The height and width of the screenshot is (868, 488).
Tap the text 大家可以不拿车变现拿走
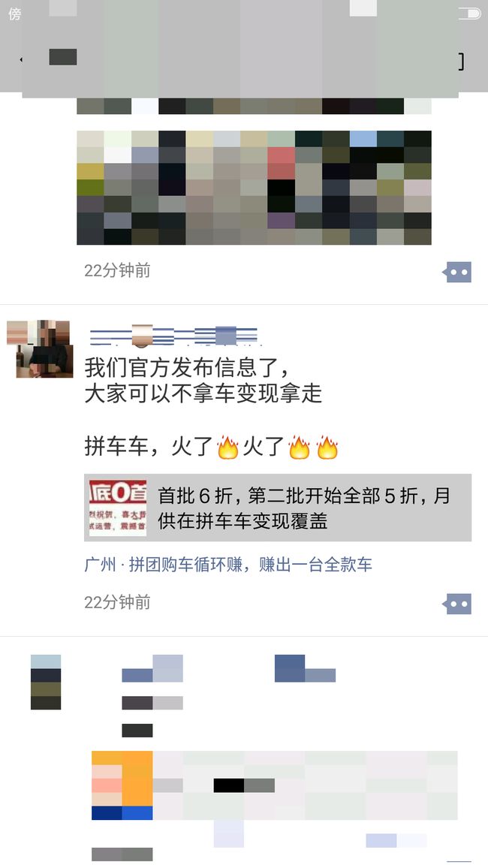coord(203,393)
